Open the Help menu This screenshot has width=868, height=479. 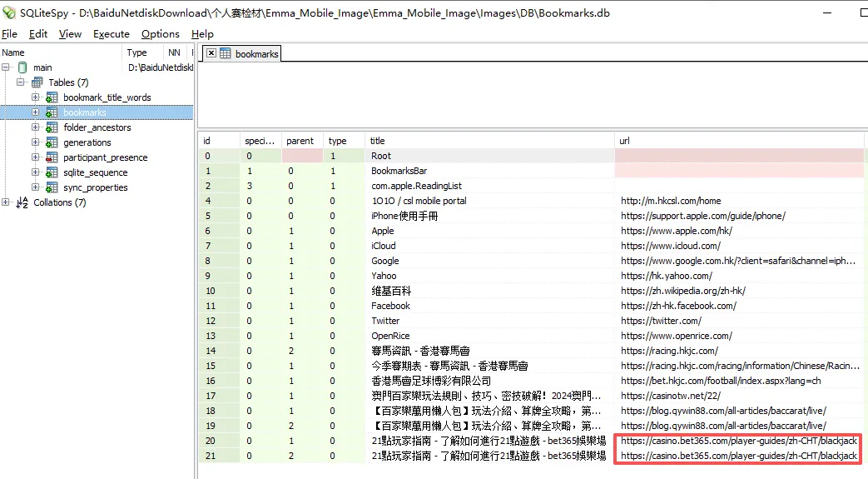coord(202,34)
